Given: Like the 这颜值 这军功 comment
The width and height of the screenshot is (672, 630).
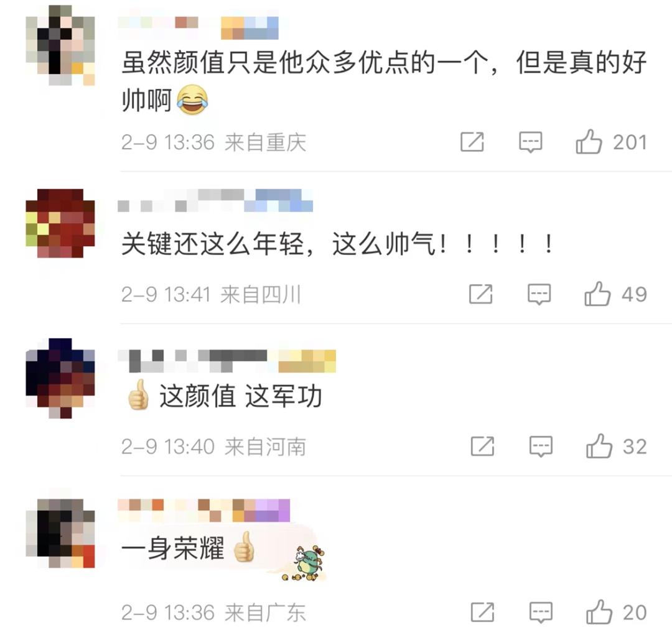Looking at the screenshot, I should 599,447.
